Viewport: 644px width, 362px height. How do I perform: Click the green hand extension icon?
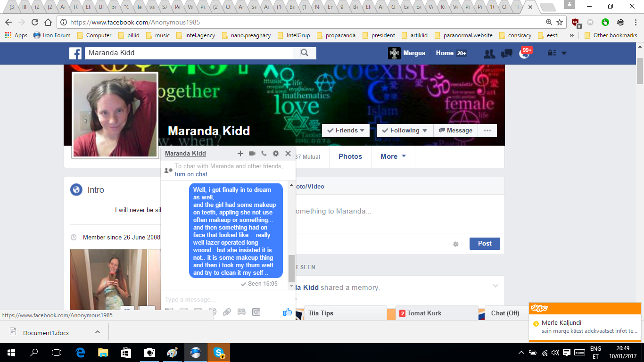tap(605, 22)
